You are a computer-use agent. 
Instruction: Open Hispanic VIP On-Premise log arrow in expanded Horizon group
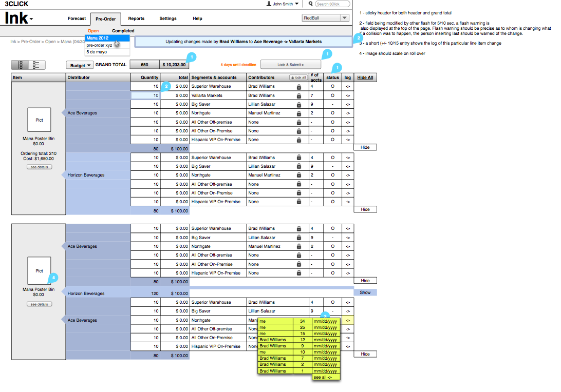tap(348, 202)
